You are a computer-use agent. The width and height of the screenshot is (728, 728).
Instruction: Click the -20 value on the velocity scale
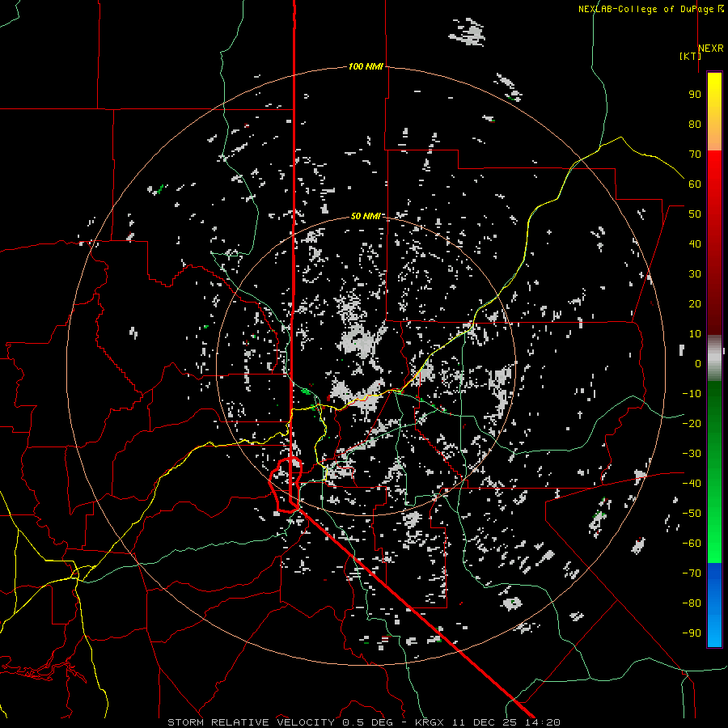pyautogui.click(x=692, y=424)
